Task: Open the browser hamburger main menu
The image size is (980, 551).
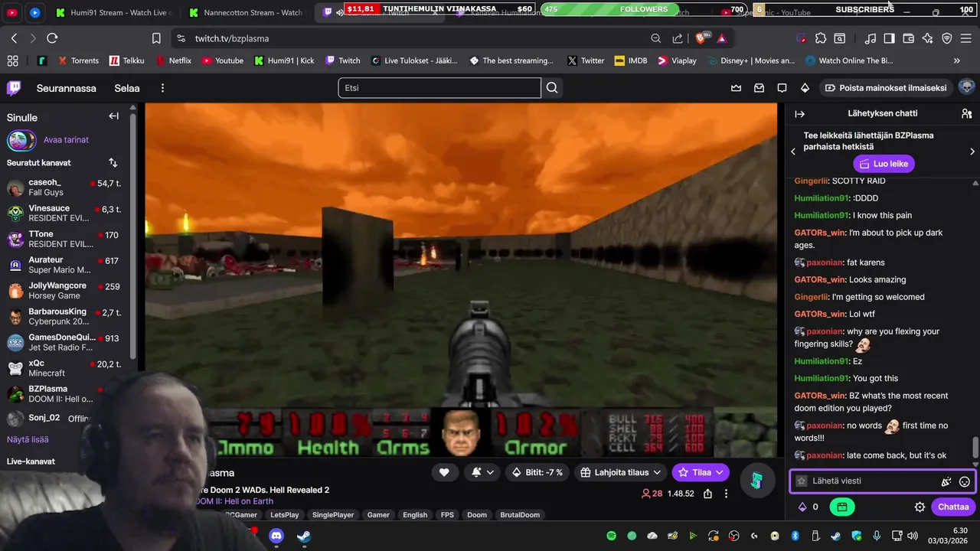Action: pos(966,38)
